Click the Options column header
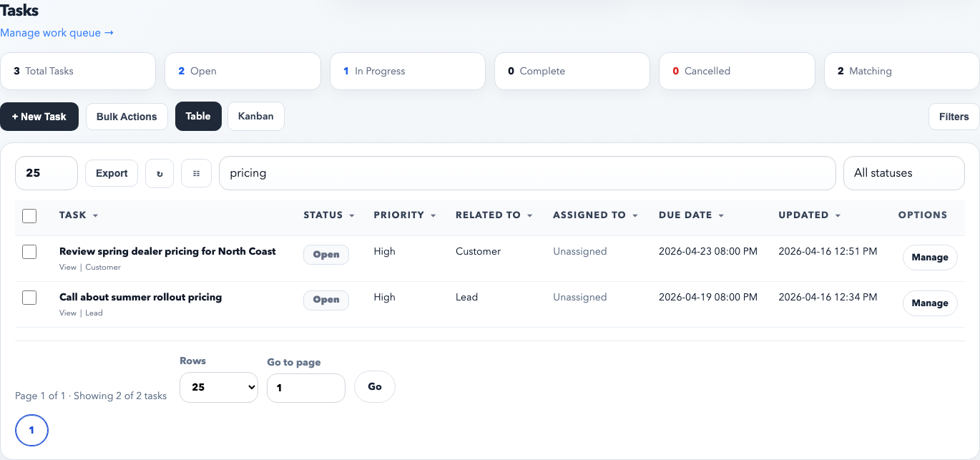This screenshot has width=980, height=460. (x=923, y=215)
